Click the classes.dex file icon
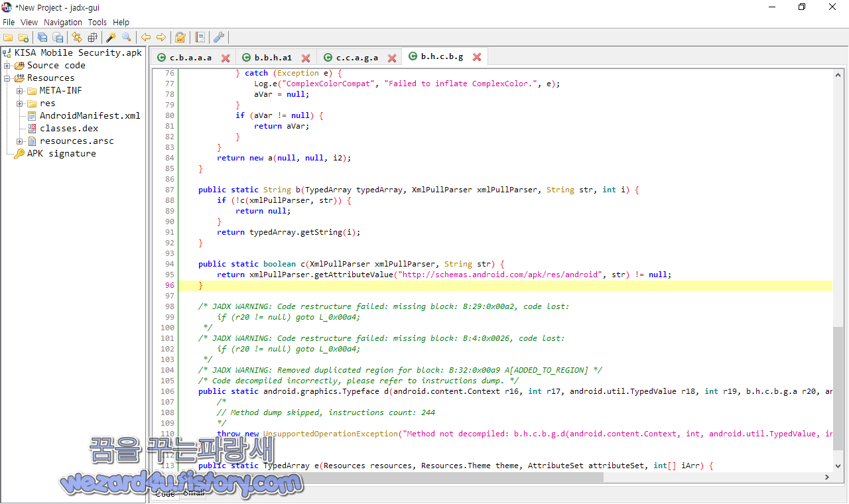849x504 pixels. [32, 129]
